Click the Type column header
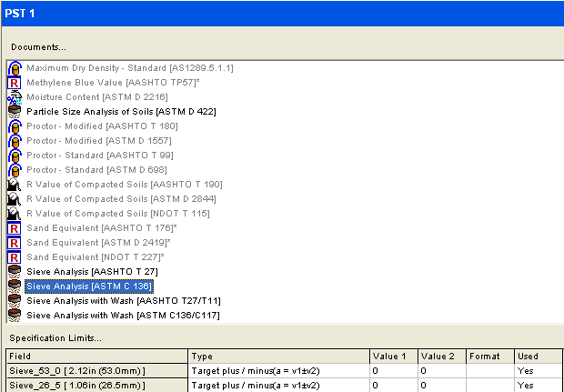 pos(278,357)
